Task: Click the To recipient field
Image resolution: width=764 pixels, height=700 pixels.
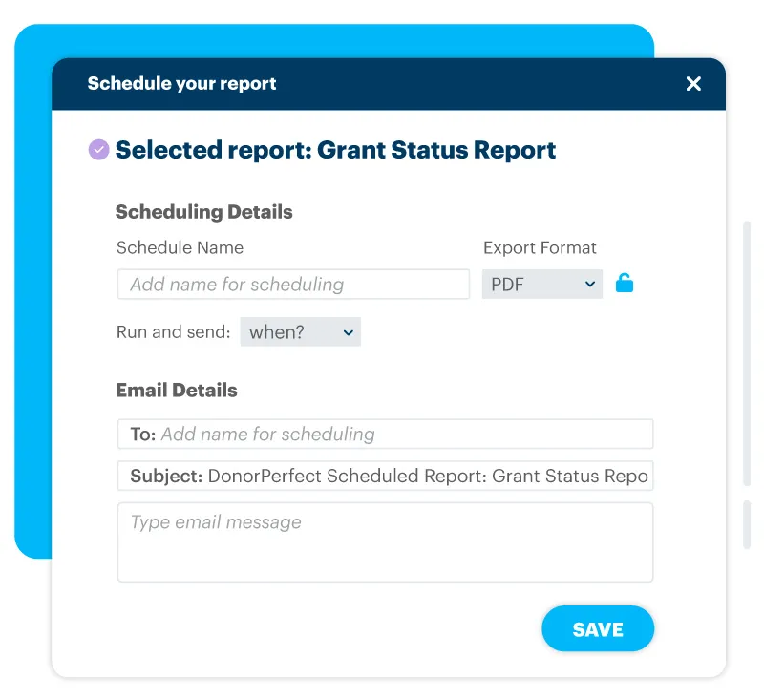Action: click(385, 434)
